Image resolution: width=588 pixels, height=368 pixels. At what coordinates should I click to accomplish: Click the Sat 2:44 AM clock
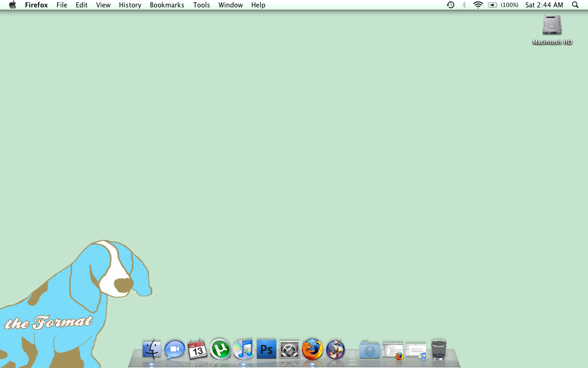coord(544,5)
